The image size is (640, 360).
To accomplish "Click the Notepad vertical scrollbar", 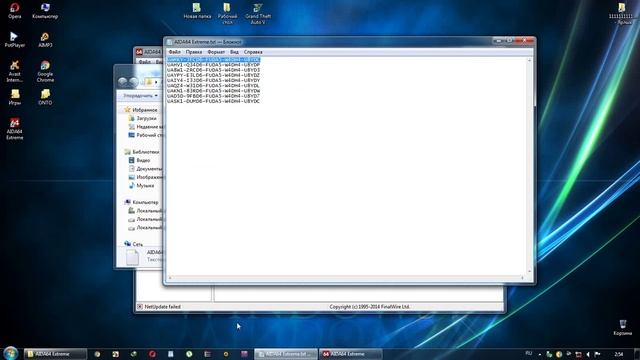I will point(529,165).
